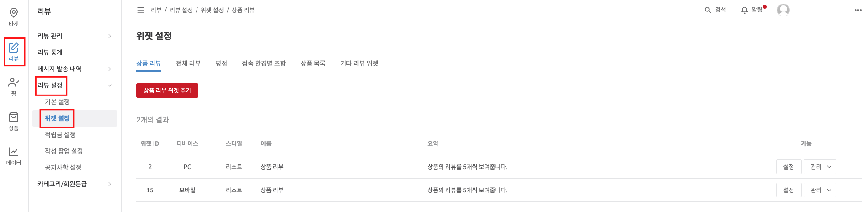Expand 카테고리/회원등급 menu
The height and width of the screenshot is (212, 868).
coord(110,184)
